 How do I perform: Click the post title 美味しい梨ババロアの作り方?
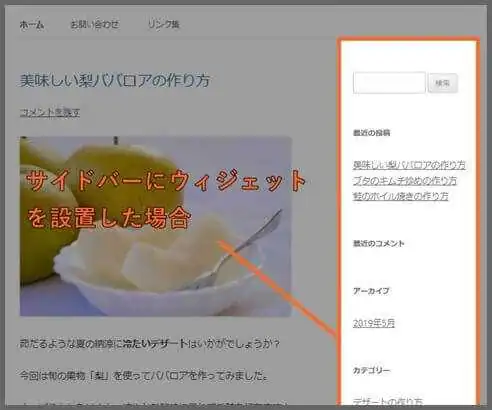(115, 80)
